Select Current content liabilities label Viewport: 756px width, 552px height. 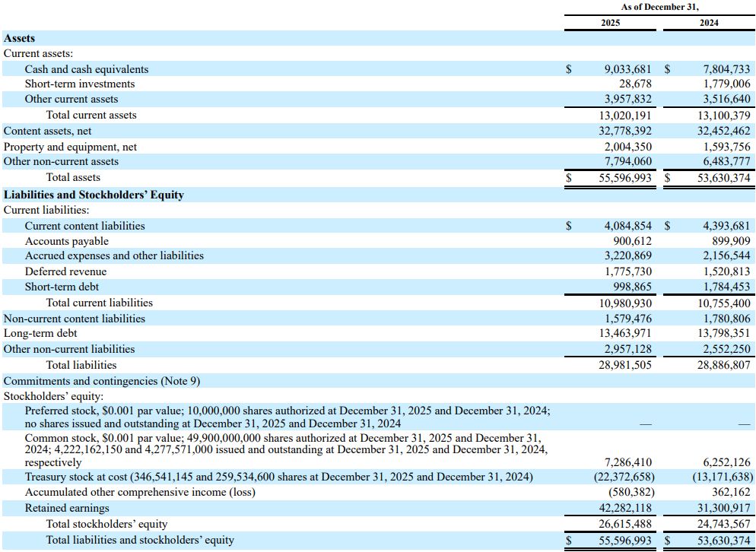(85, 226)
